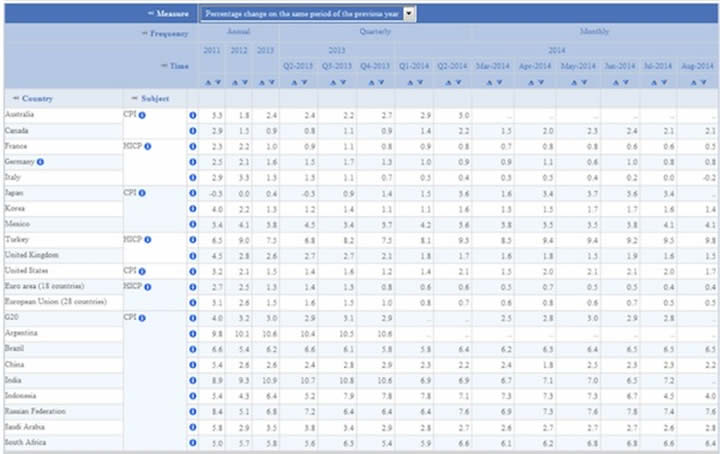Expand the Country dimension header

(33, 98)
